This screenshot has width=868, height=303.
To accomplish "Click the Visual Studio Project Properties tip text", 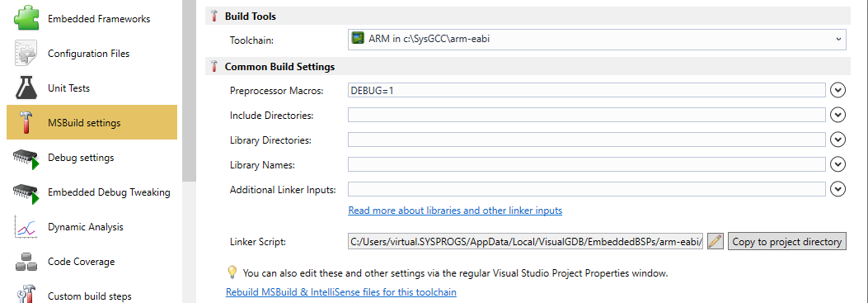I will [456, 273].
